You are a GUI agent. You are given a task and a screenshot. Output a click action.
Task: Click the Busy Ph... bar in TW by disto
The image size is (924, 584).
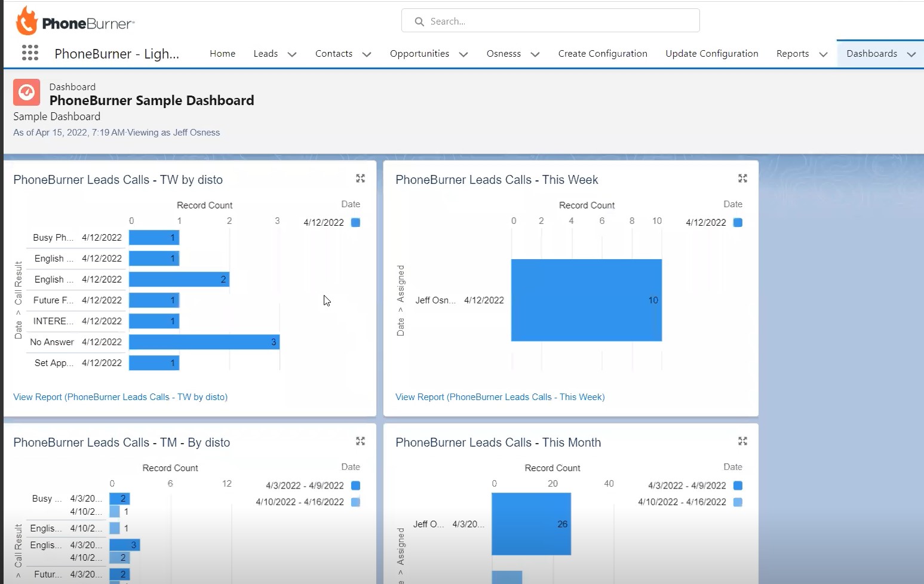click(154, 238)
